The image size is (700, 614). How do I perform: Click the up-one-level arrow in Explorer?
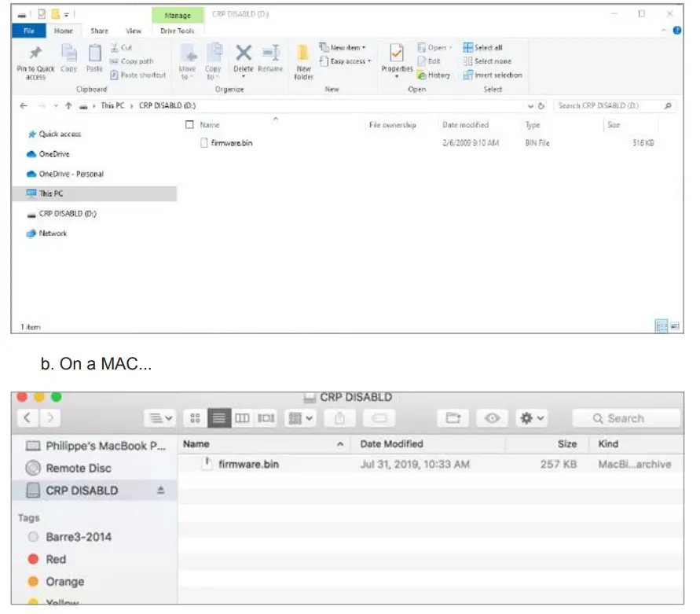(x=68, y=106)
